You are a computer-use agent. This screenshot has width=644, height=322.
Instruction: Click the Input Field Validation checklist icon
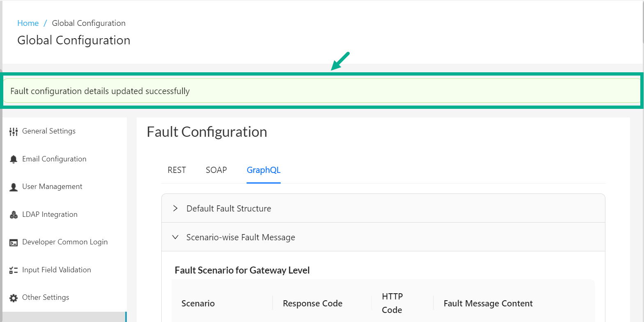14,269
